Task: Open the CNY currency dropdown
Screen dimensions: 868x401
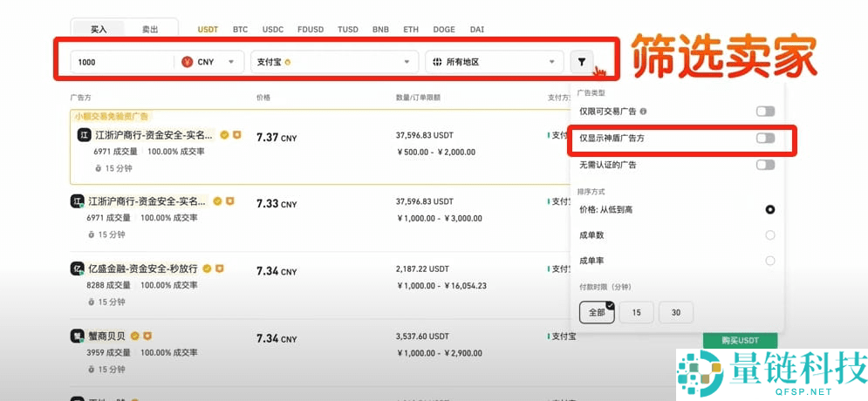Action: (210, 62)
